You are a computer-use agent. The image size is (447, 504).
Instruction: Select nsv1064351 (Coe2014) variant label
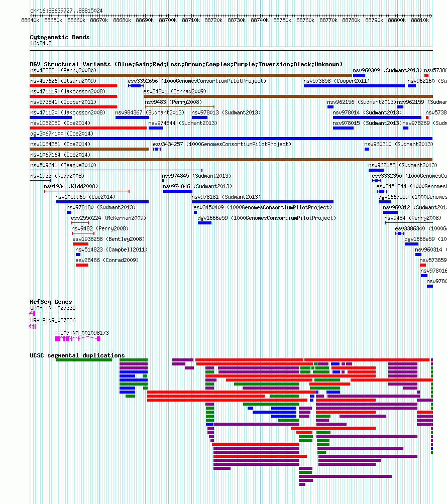click(x=60, y=144)
